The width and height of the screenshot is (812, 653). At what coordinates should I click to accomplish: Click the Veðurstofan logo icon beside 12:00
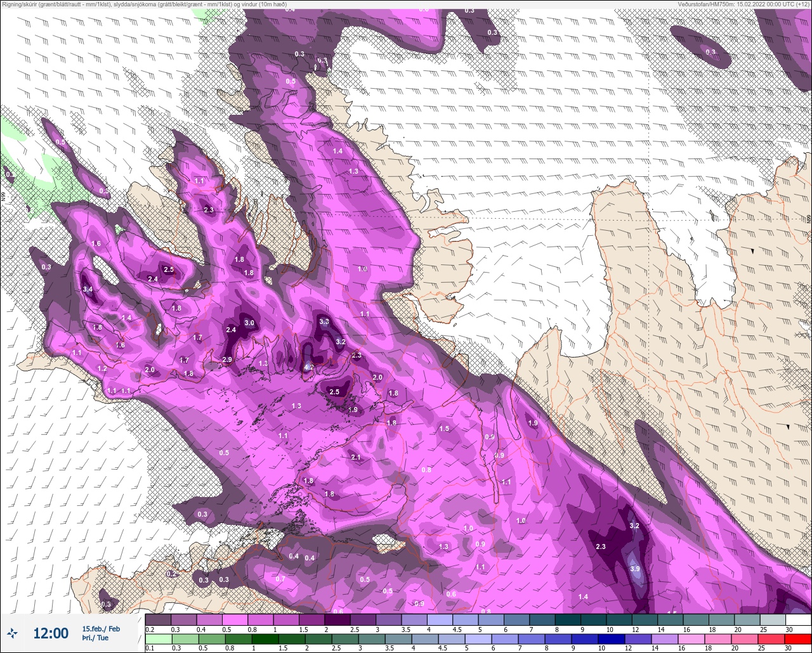[12, 633]
